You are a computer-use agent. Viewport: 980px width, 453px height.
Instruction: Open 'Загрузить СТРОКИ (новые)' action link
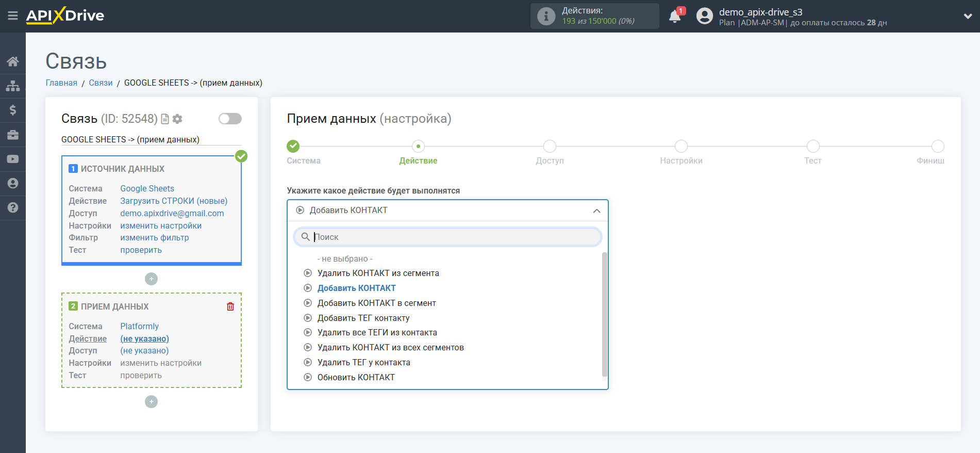[x=174, y=201]
